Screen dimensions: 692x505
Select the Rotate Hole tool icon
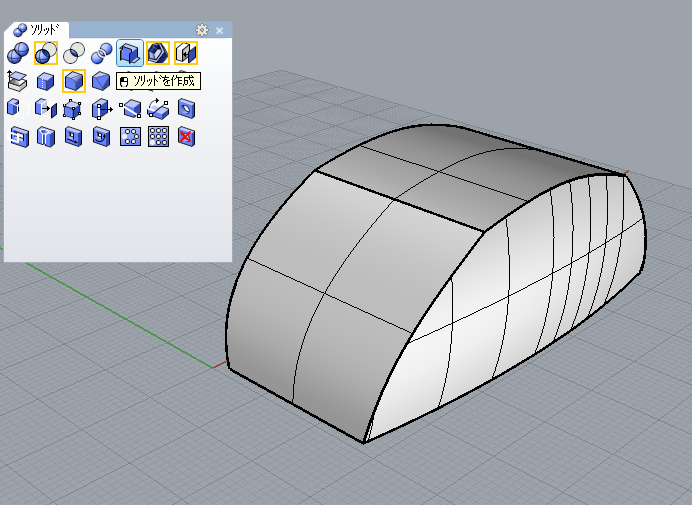(102, 137)
